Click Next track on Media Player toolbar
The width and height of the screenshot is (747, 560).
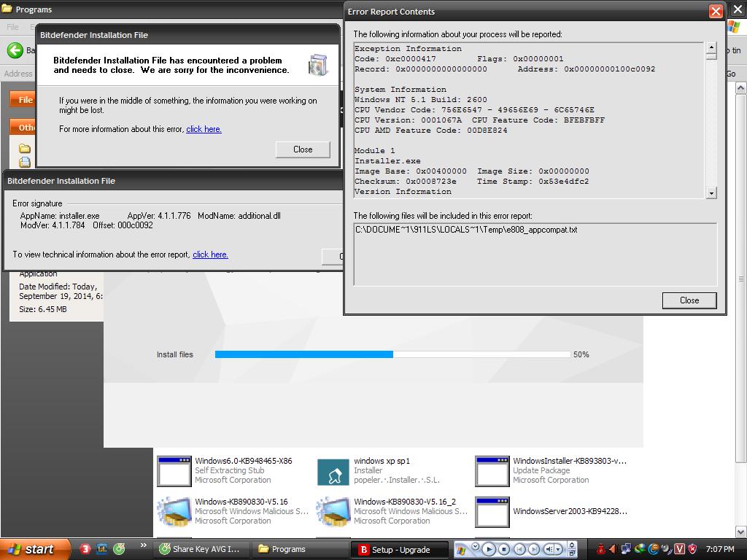(x=534, y=550)
